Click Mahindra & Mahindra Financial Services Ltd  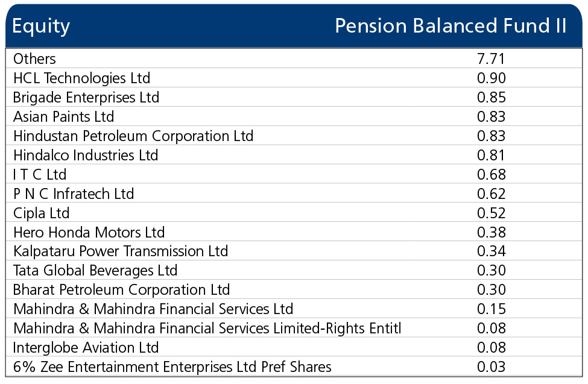153,309
